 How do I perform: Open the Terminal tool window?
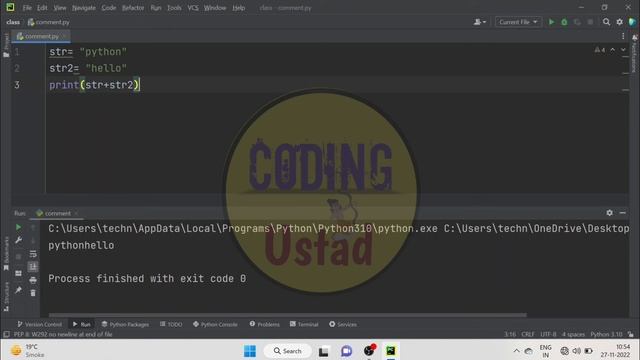click(304, 324)
